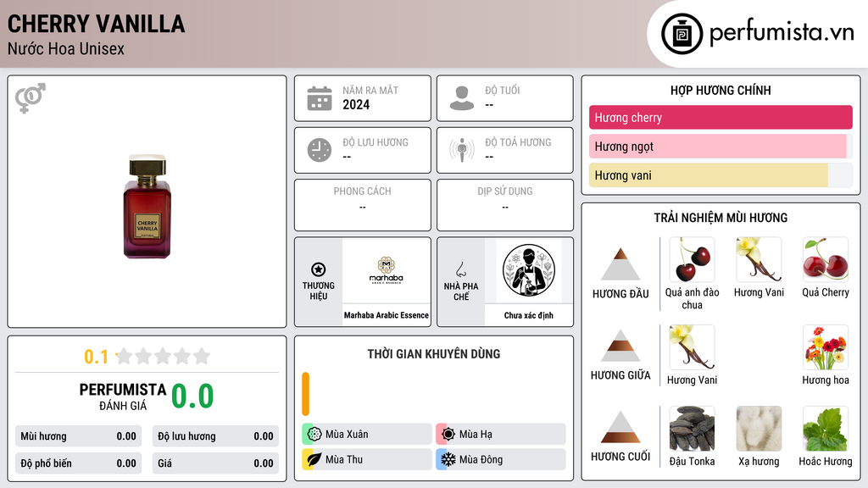Click the Quả anh đào chua note image
Image resolution: width=868 pixels, height=488 pixels.
(692, 259)
